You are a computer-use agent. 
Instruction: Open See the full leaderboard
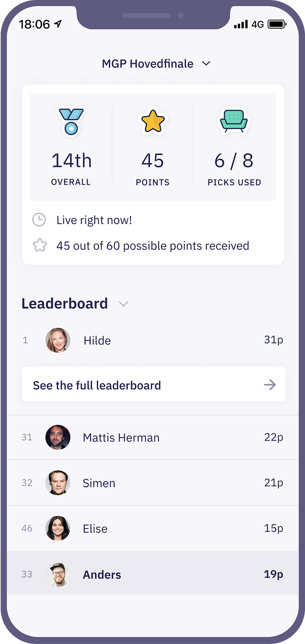(x=154, y=384)
